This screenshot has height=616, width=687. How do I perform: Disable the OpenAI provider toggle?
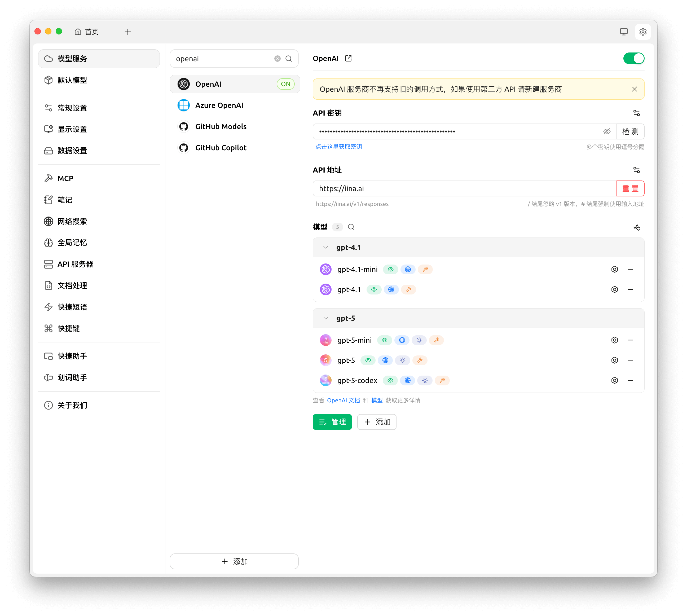[633, 58]
